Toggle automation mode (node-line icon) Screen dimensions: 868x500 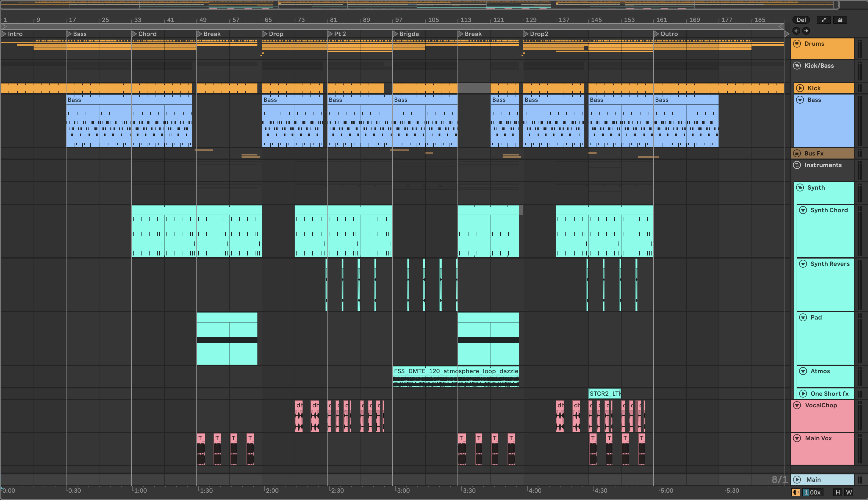[823, 20]
